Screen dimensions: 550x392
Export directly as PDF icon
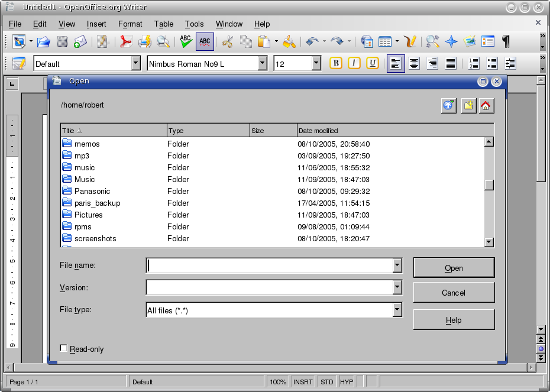[x=126, y=42]
